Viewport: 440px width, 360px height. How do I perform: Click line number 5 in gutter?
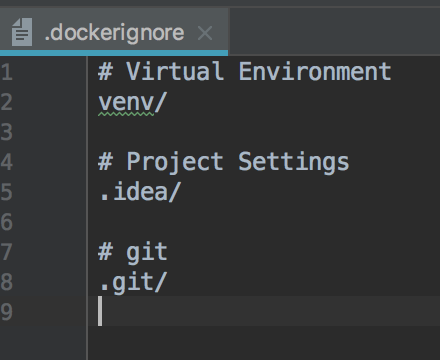click(x=6, y=192)
